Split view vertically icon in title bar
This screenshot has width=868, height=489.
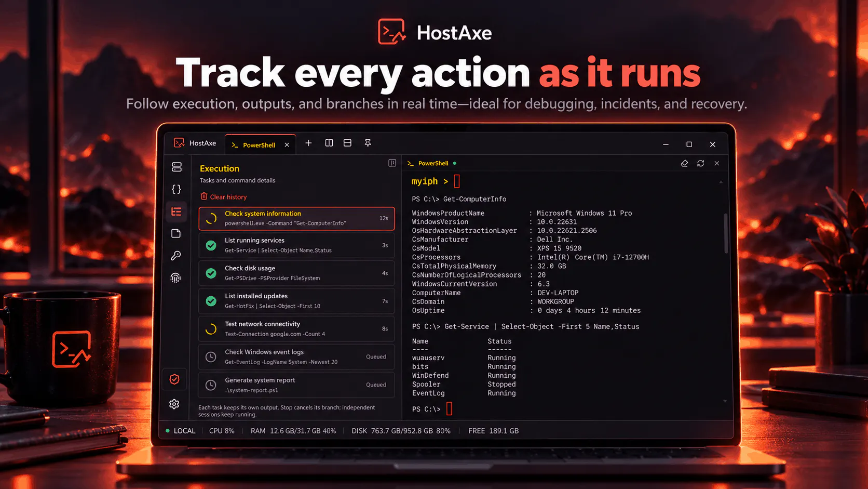click(x=329, y=143)
